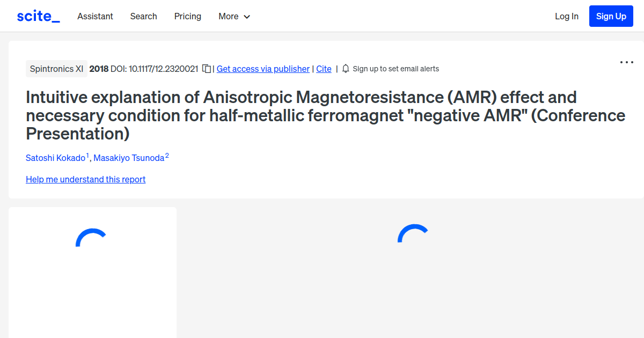Screen dimensions: 644x338
Task: Open Help me understand this report
Action: click(85, 179)
